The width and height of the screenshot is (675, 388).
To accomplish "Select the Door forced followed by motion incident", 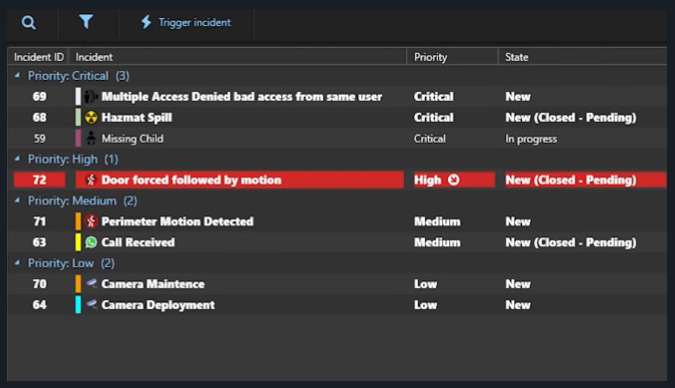I will (x=337, y=180).
